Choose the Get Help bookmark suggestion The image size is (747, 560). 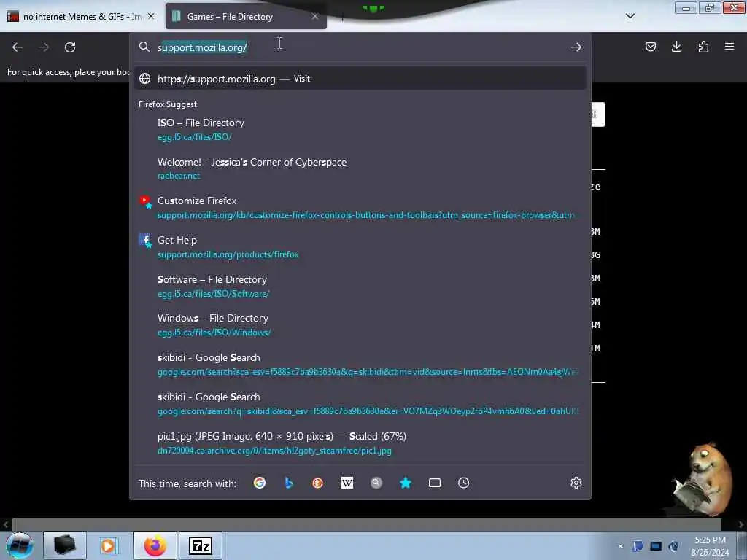coord(360,247)
